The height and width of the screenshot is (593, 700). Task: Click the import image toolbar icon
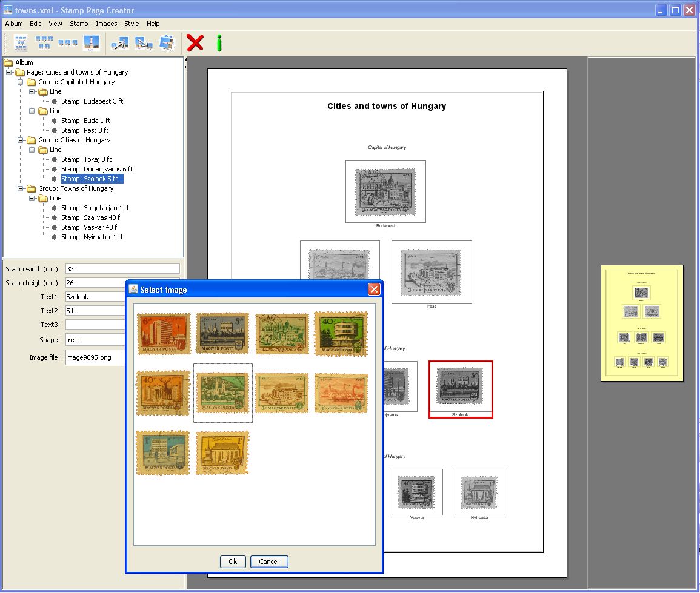tap(118, 43)
